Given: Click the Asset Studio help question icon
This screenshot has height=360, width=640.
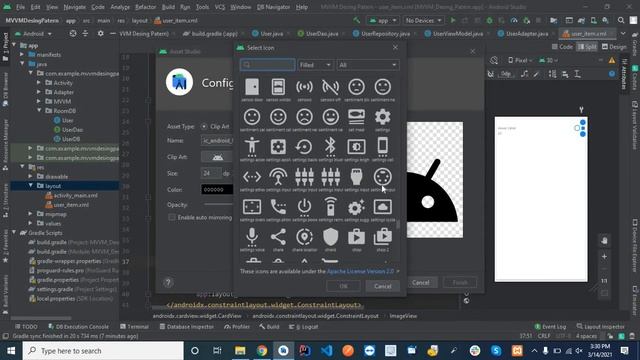Looking at the screenshot, I should tap(168, 282).
